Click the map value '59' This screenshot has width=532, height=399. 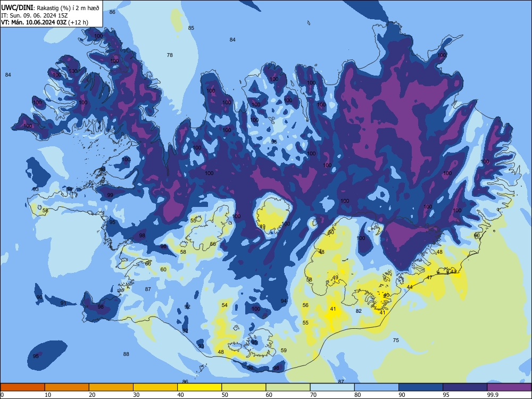click(x=284, y=350)
